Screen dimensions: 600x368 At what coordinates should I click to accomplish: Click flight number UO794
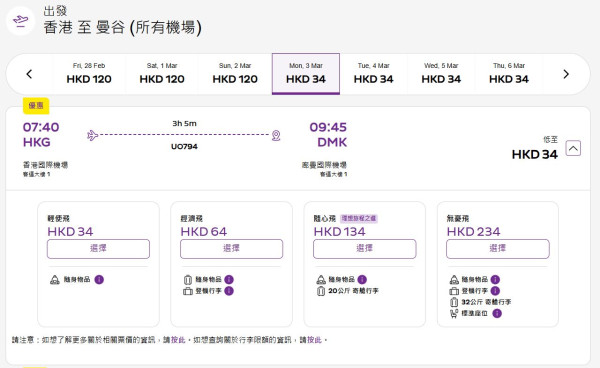tap(184, 147)
